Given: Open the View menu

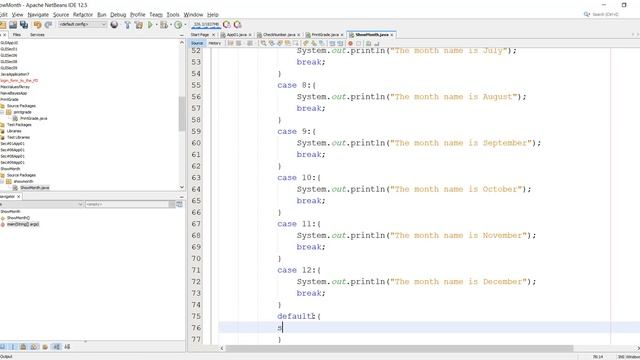Looking at the screenshot, I should (x=18, y=15).
